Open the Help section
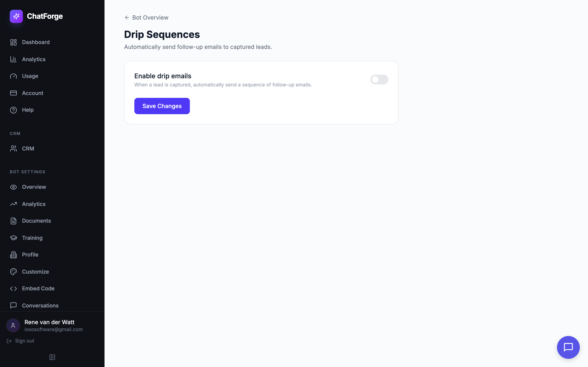This screenshot has width=588, height=367. (x=28, y=110)
